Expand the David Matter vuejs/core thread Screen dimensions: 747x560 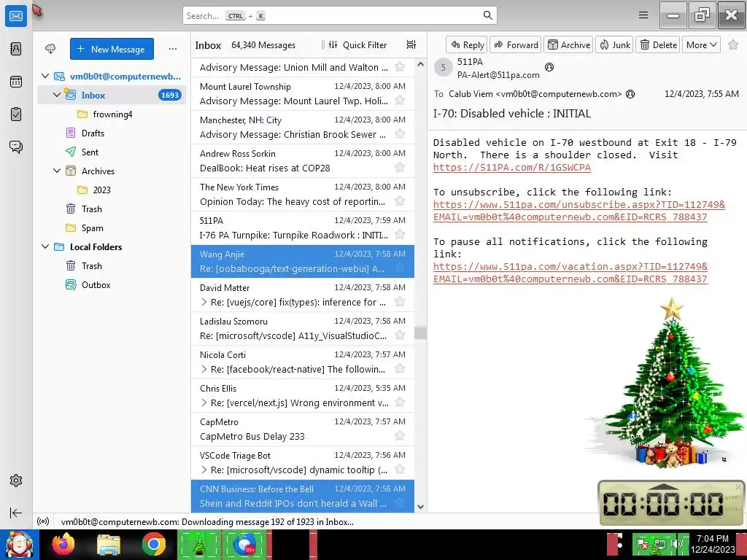[x=204, y=302]
